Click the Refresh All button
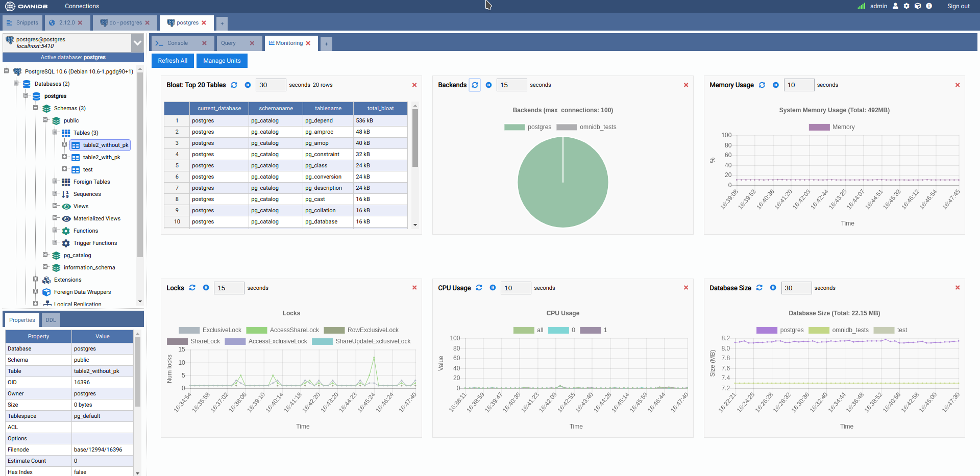 173,61
